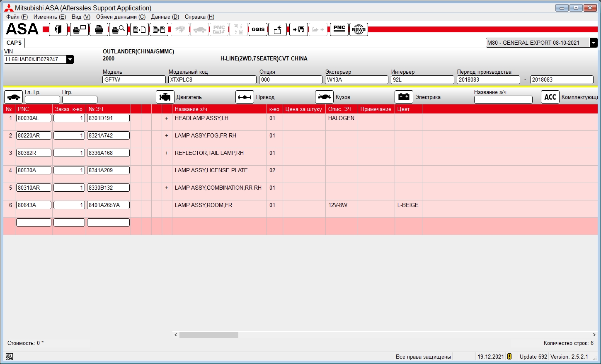601x364 pixels.
Task: Open the VIN dropdown arrow
Action: 70,60
